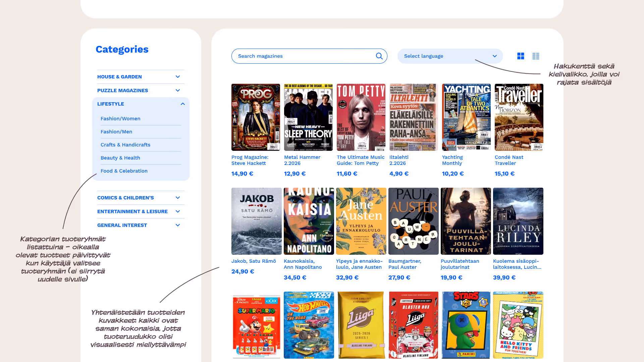Click the 10,20 € price
This screenshot has height=362, width=644.
(x=453, y=174)
